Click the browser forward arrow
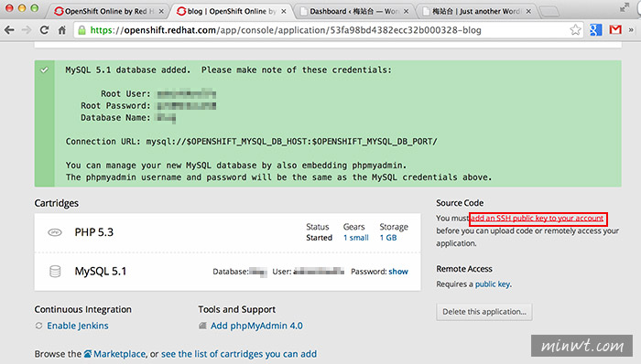Screen dimensions: 641x364 coord(27,30)
